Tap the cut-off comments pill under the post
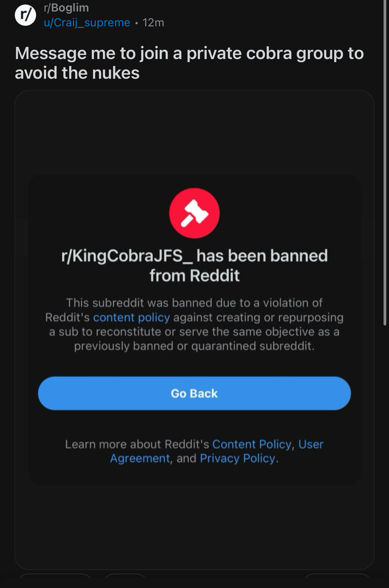The image size is (389, 588). (125, 575)
